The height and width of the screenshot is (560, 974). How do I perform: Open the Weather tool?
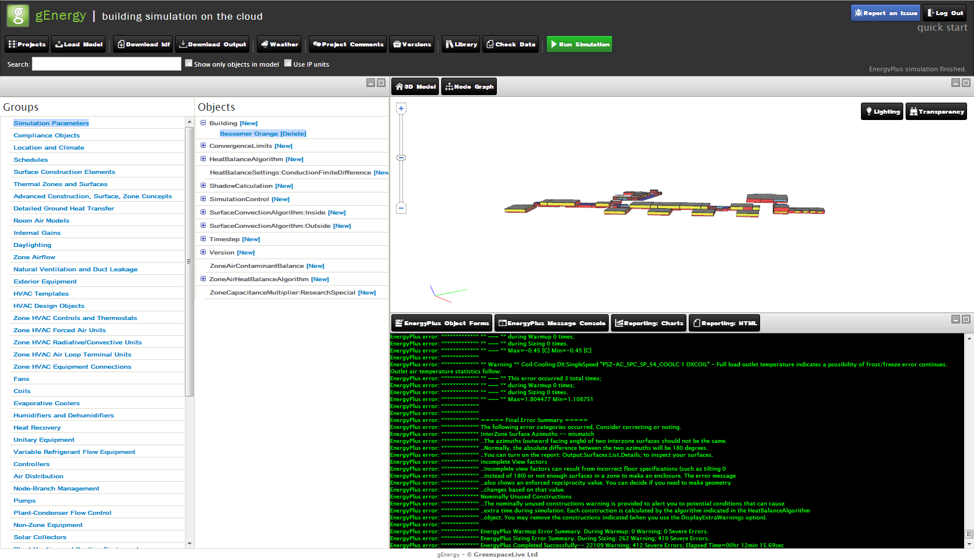pos(279,44)
